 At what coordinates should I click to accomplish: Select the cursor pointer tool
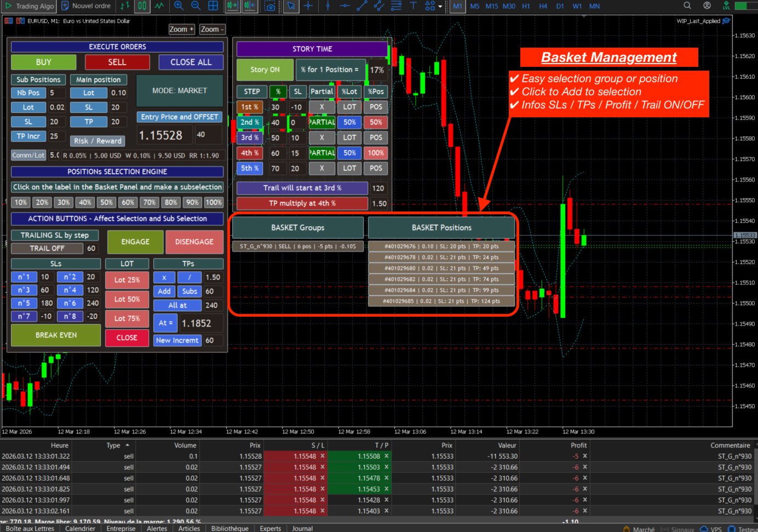click(291, 6)
